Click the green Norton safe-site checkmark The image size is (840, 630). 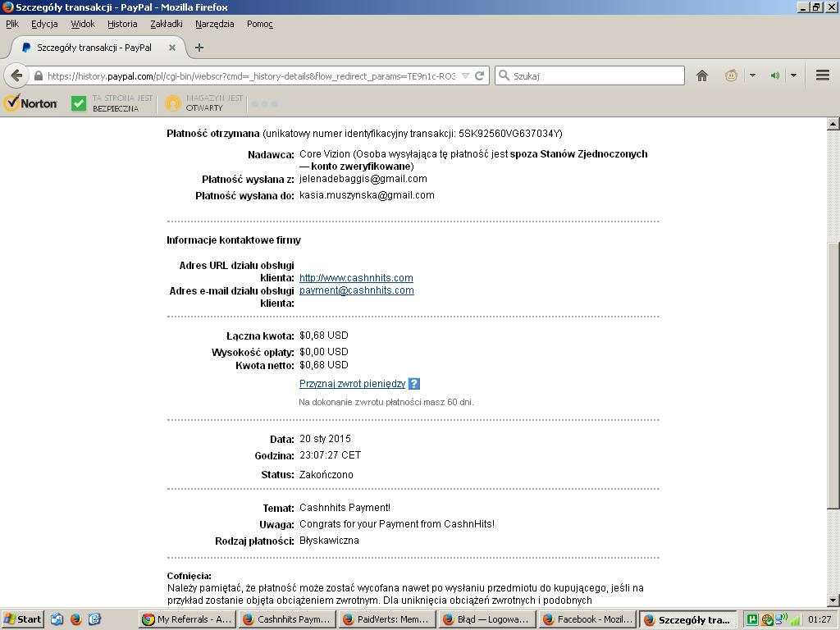(x=79, y=103)
